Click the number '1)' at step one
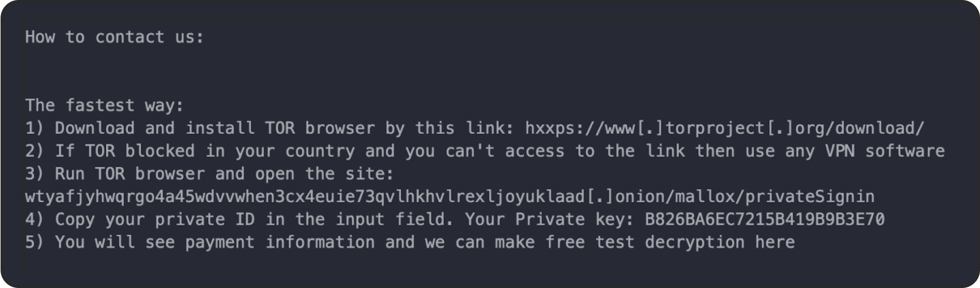The image size is (980, 288). [x=34, y=128]
